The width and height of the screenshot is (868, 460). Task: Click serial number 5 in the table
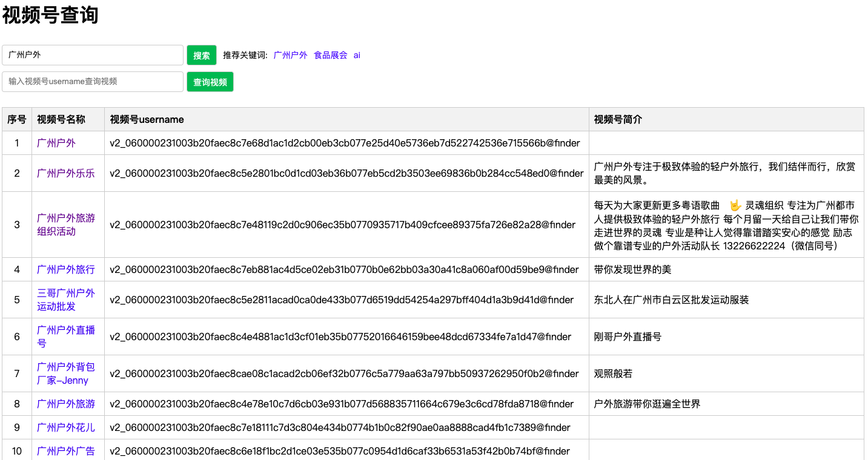coord(17,300)
